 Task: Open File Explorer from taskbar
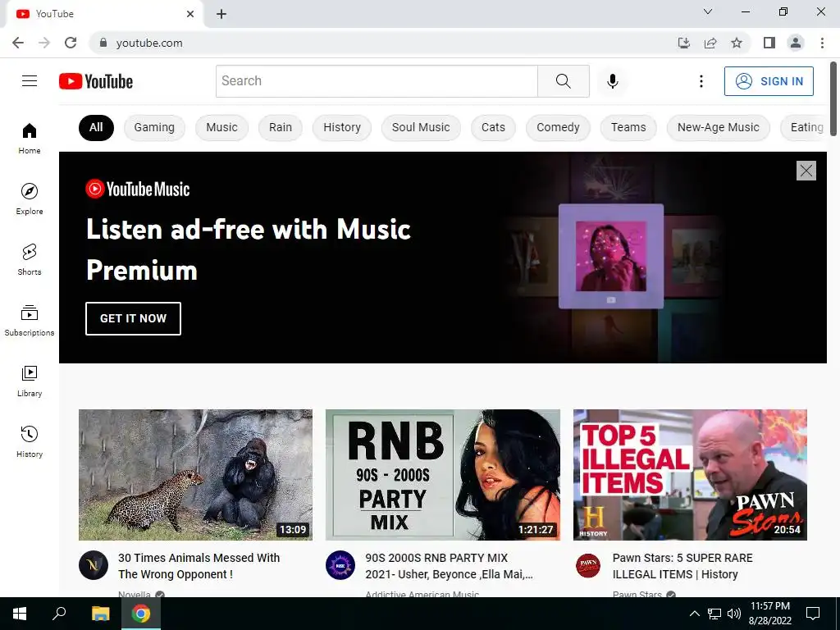pyautogui.click(x=100, y=614)
